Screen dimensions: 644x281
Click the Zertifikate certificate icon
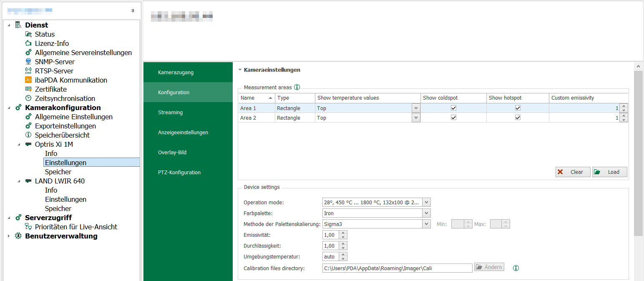(28, 89)
